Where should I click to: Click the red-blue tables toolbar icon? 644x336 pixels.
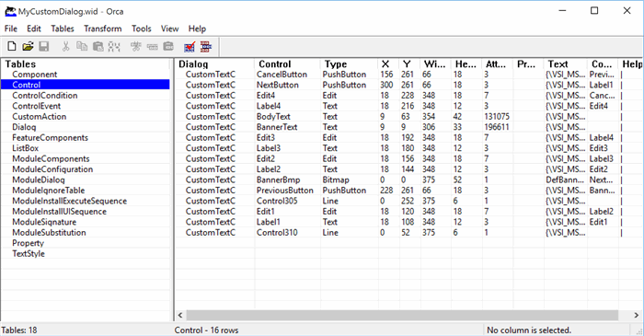pyautogui.click(x=206, y=47)
